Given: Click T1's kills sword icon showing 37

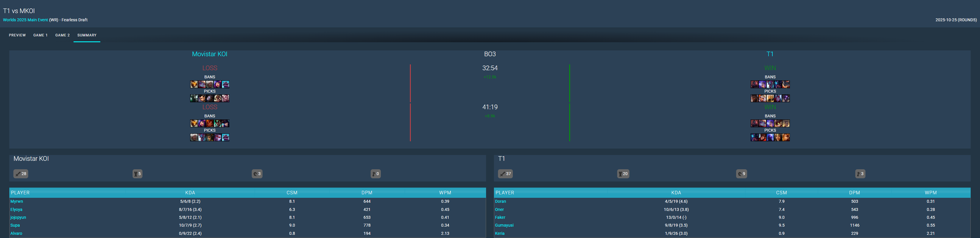Looking at the screenshot, I should coord(505,174).
